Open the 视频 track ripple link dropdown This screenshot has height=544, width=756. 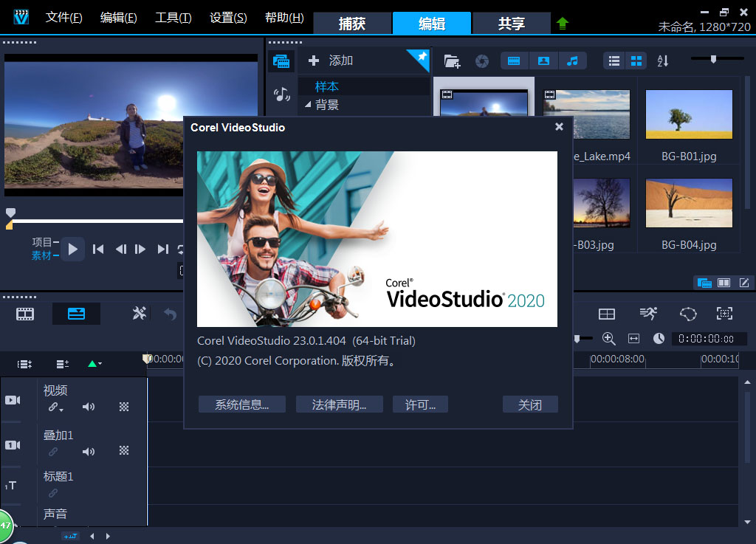click(x=56, y=407)
